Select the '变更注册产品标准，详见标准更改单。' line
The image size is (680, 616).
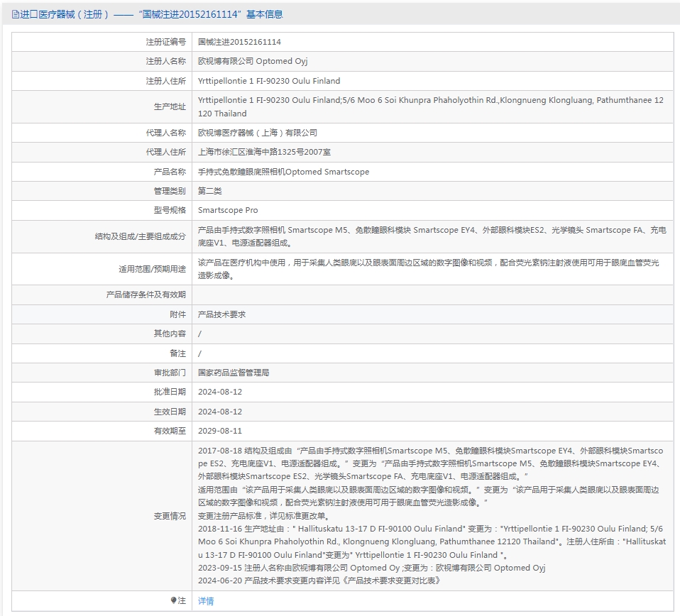tap(265, 516)
